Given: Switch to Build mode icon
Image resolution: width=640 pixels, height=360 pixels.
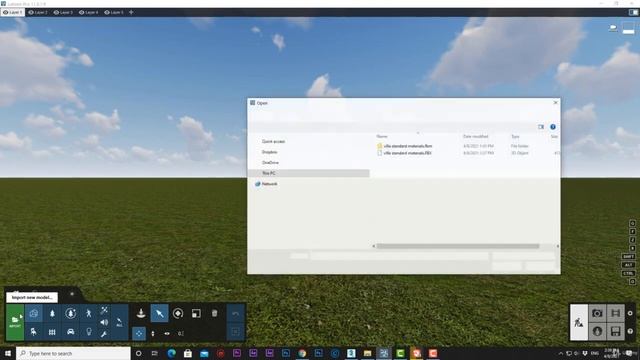Looking at the screenshot, I should click(x=579, y=322).
